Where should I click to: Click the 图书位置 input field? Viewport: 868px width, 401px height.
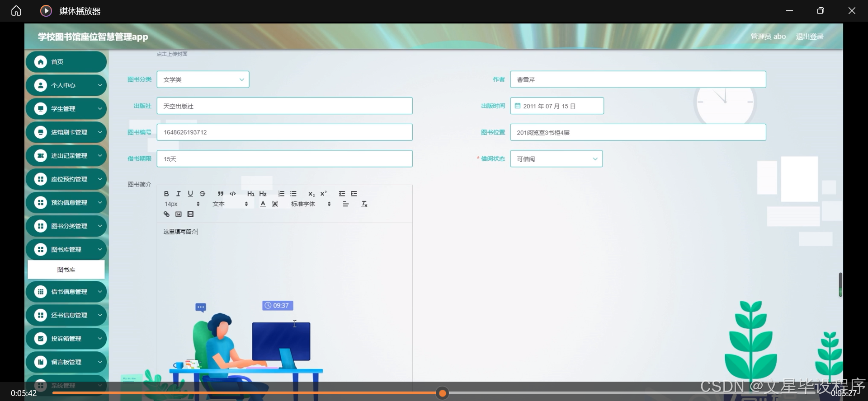point(638,132)
